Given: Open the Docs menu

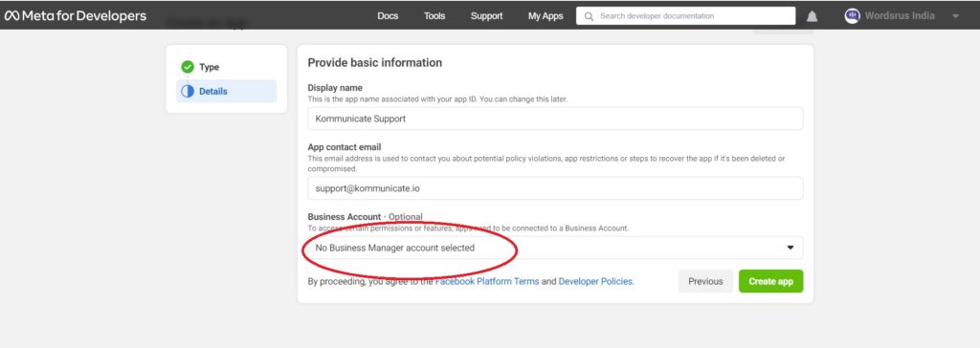Looking at the screenshot, I should [x=388, y=16].
